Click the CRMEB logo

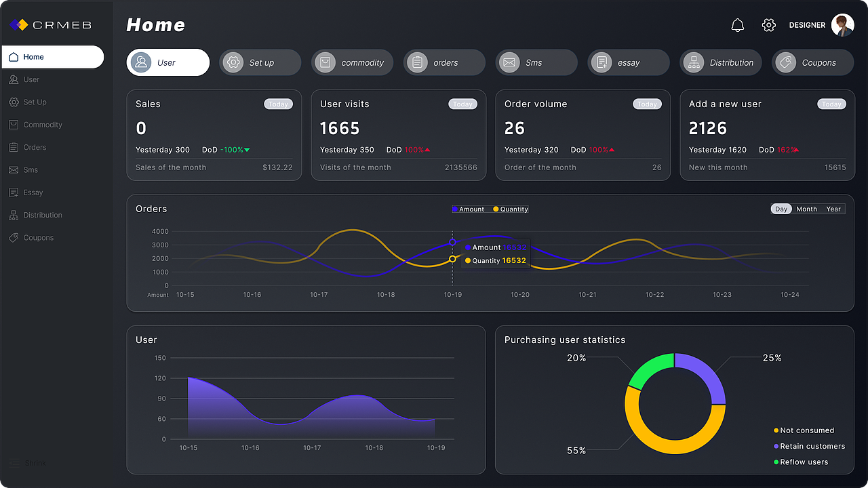point(50,25)
